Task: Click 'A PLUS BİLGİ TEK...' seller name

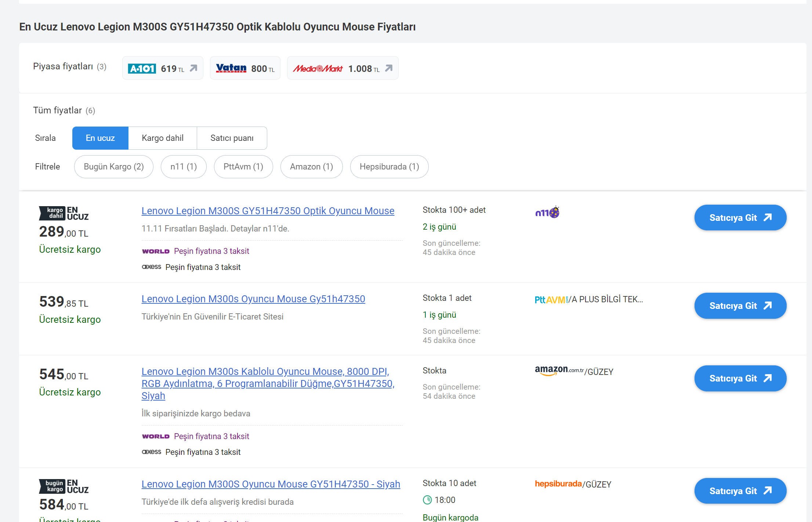Action: pos(608,299)
